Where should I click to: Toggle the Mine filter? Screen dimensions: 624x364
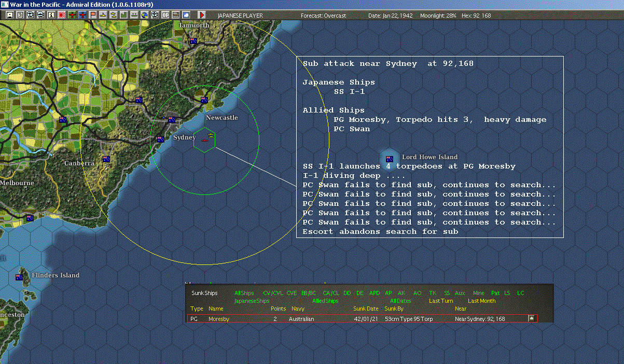pyautogui.click(x=478, y=293)
